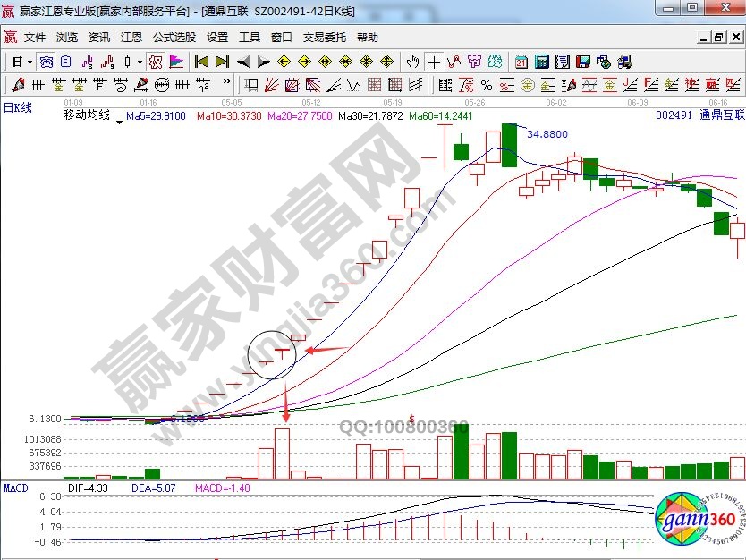The image size is (746, 560).
Task: Click the tallest red volume bar
Action: 283,454
